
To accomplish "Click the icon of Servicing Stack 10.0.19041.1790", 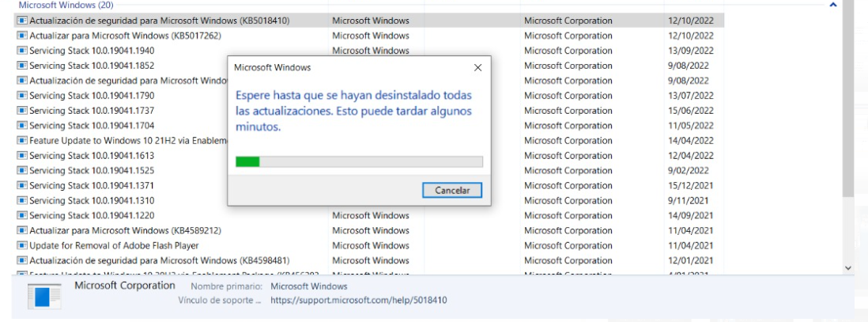I will click(x=21, y=95).
